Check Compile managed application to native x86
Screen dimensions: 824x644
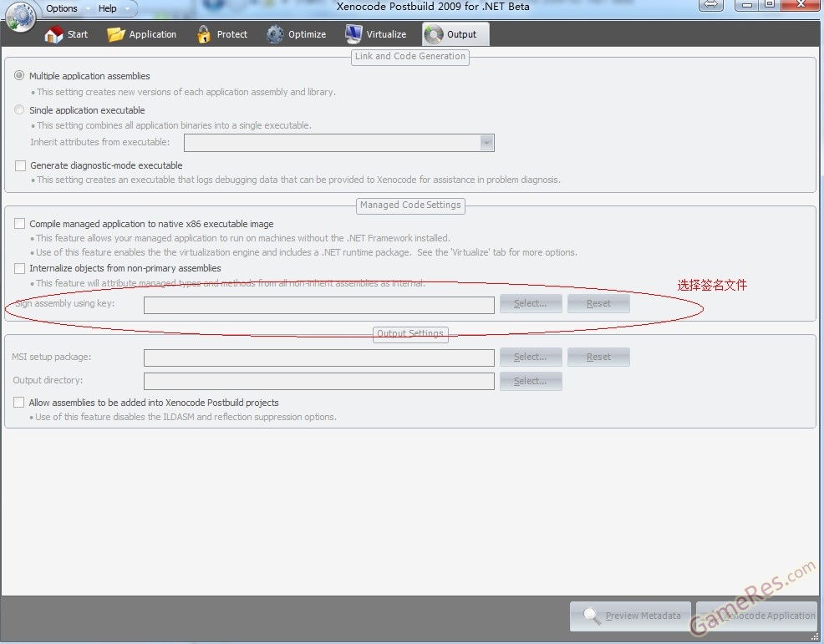click(19, 224)
